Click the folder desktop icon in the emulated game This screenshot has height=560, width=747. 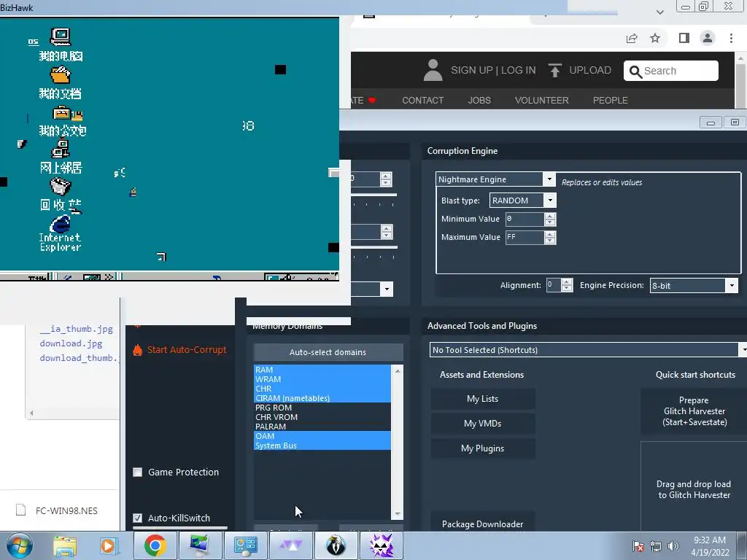pos(60,75)
